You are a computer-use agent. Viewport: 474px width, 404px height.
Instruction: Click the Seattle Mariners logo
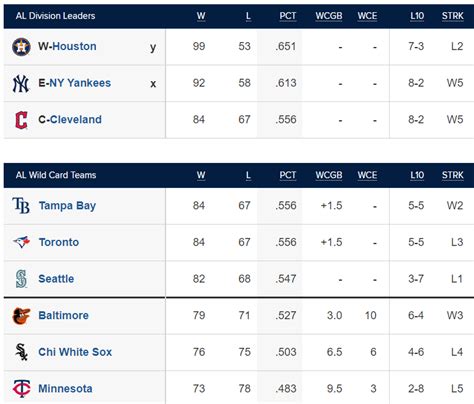[x=21, y=279]
